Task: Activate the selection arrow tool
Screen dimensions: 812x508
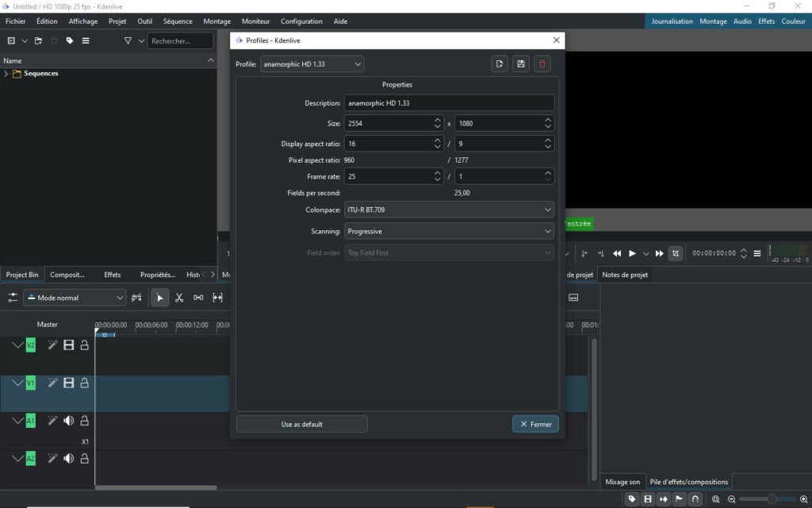Action: coord(159,298)
